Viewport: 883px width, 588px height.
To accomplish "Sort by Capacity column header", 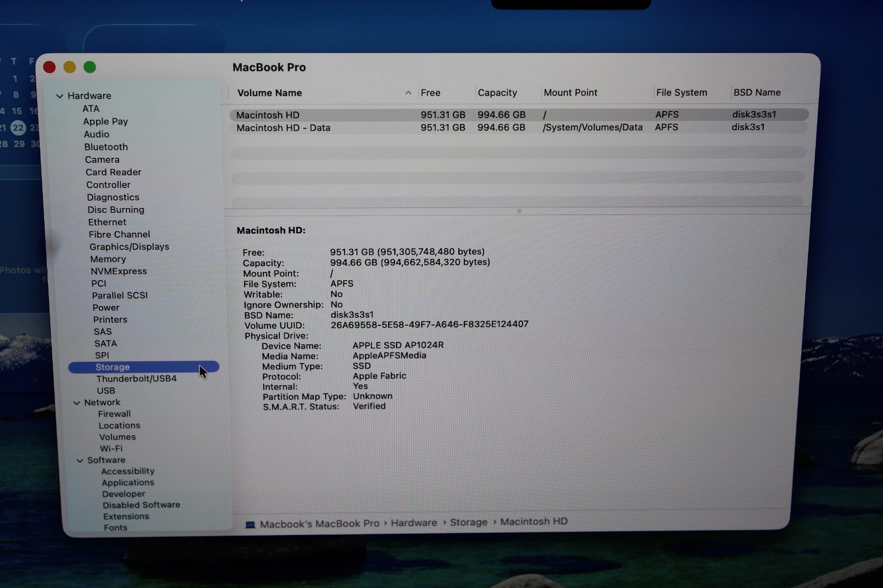I will tap(497, 93).
